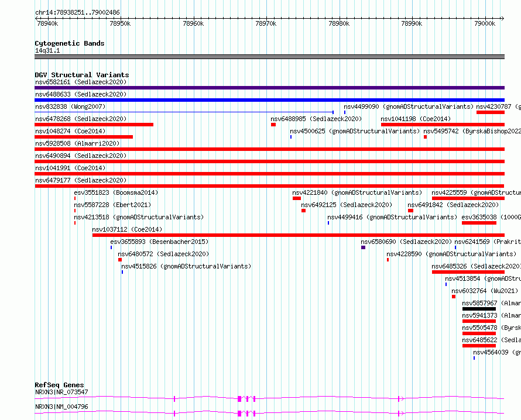Click the NRXN3|NR_073547 gene label

click(61, 392)
